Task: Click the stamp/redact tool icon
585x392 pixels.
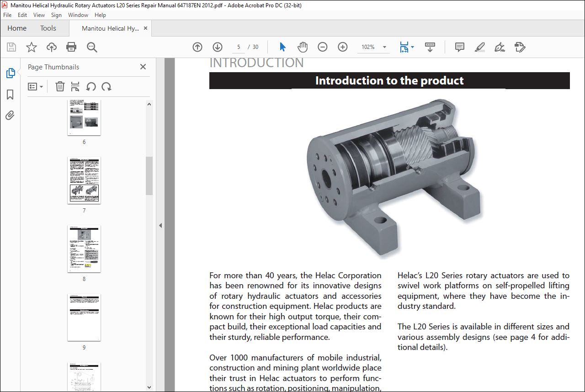Action: click(x=520, y=47)
